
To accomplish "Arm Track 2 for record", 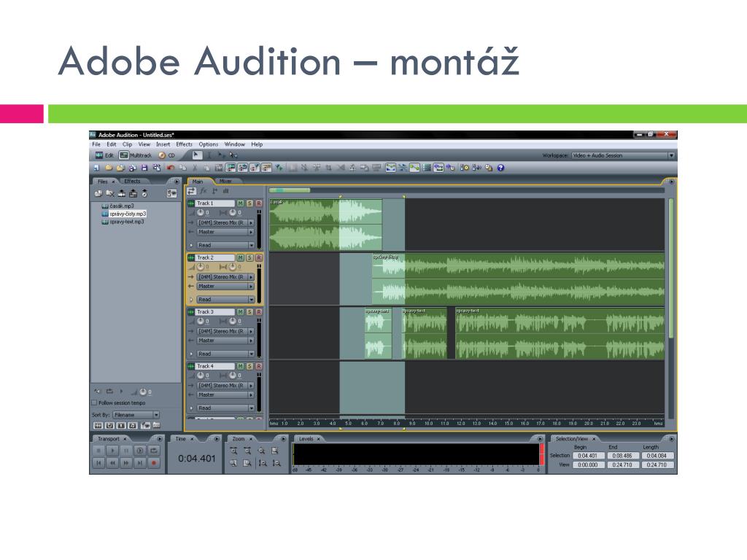I will point(259,257).
